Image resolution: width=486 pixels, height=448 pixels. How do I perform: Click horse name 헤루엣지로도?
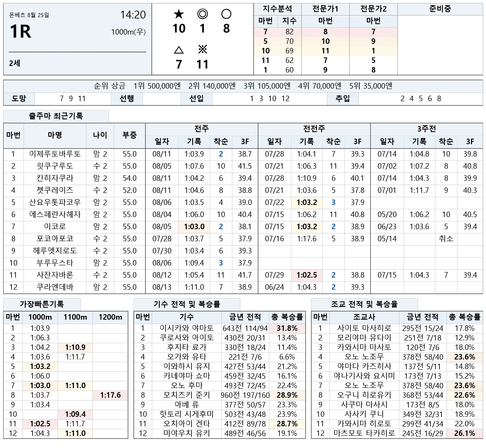pyautogui.click(x=55, y=251)
